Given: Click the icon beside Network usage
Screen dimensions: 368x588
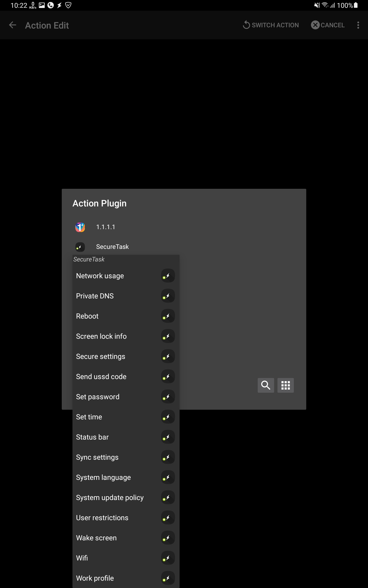Looking at the screenshot, I should tap(168, 276).
